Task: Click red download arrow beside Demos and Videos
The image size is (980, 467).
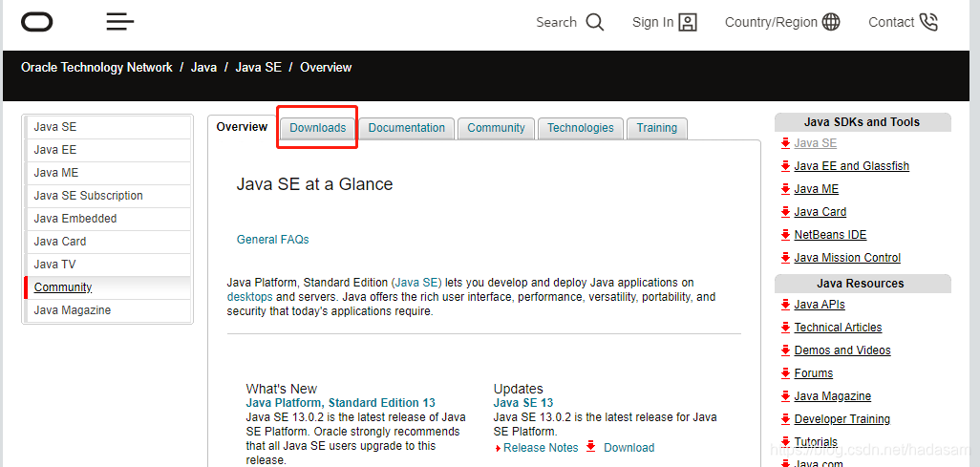Action: 786,350
